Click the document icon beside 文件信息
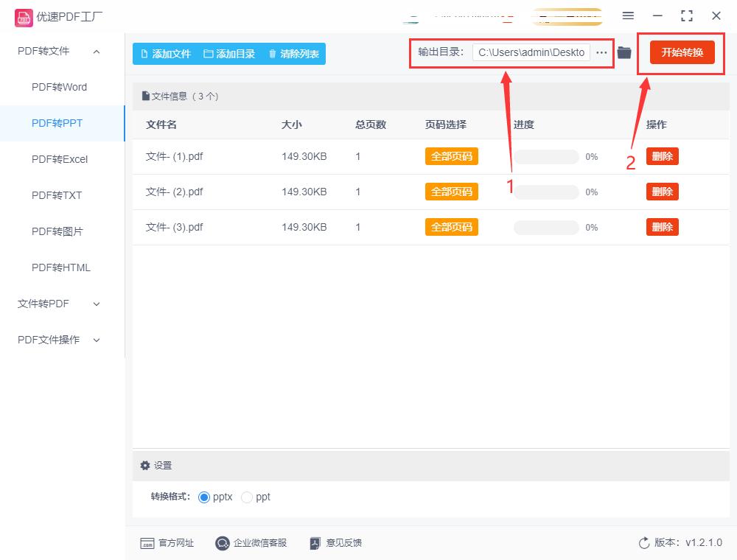 (144, 96)
